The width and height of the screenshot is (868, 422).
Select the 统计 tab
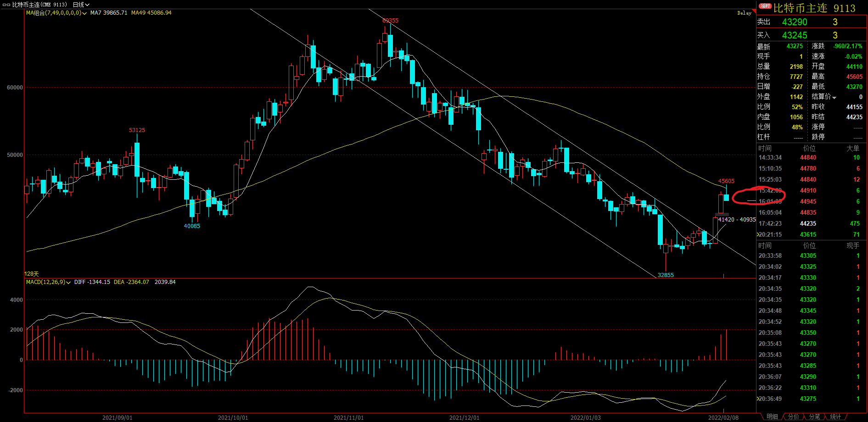coord(835,416)
